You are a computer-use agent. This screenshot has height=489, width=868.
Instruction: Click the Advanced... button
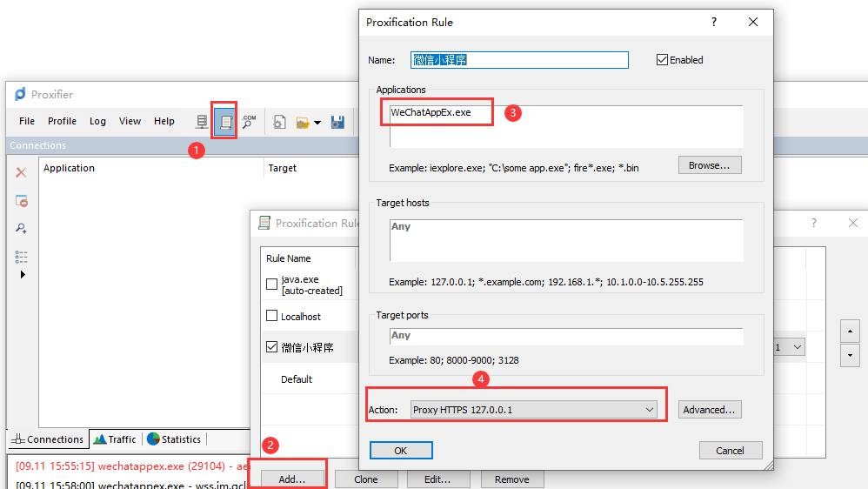pyautogui.click(x=710, y=410)
